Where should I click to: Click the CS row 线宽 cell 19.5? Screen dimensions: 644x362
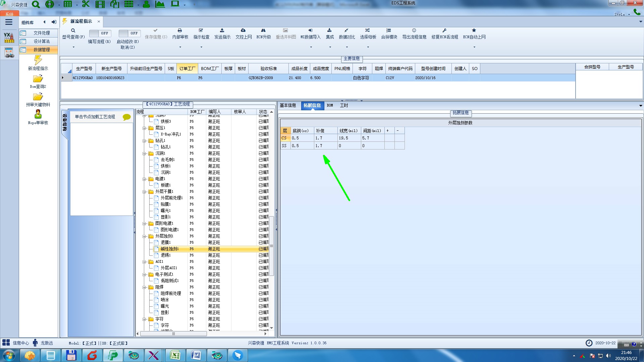(349, 138)
